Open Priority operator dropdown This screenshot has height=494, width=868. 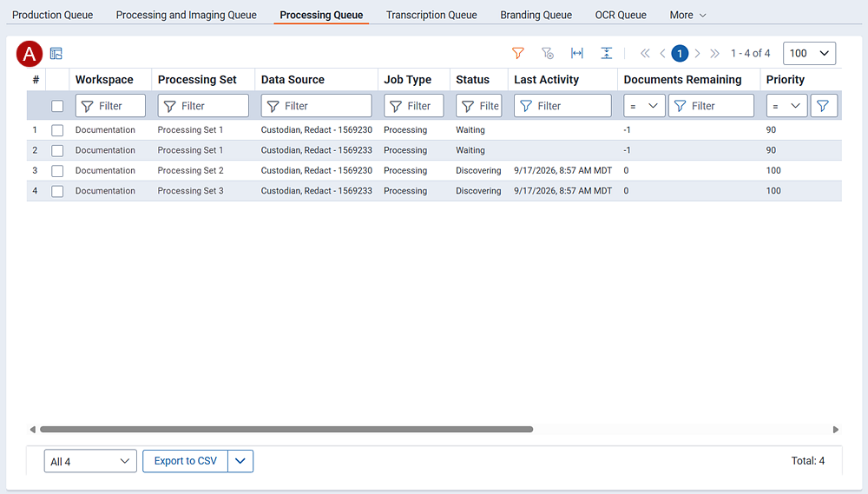tap(786, 106)
